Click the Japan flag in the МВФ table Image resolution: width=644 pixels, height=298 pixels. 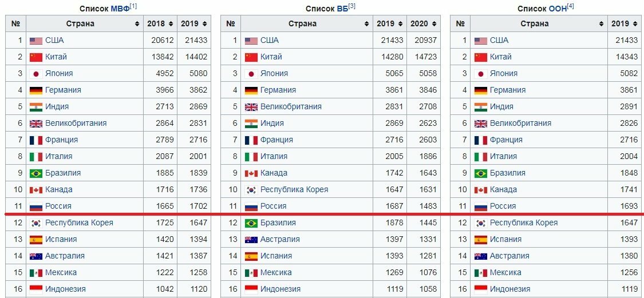[36, 74]
